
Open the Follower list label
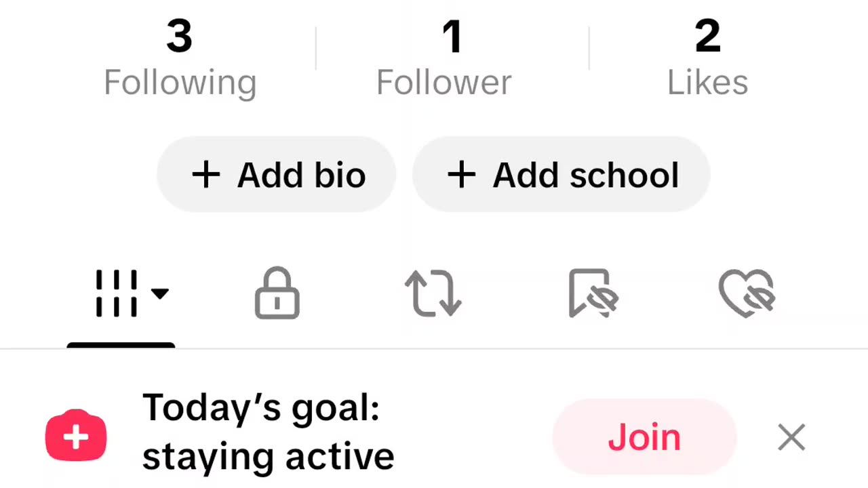[x=443, y=83]
